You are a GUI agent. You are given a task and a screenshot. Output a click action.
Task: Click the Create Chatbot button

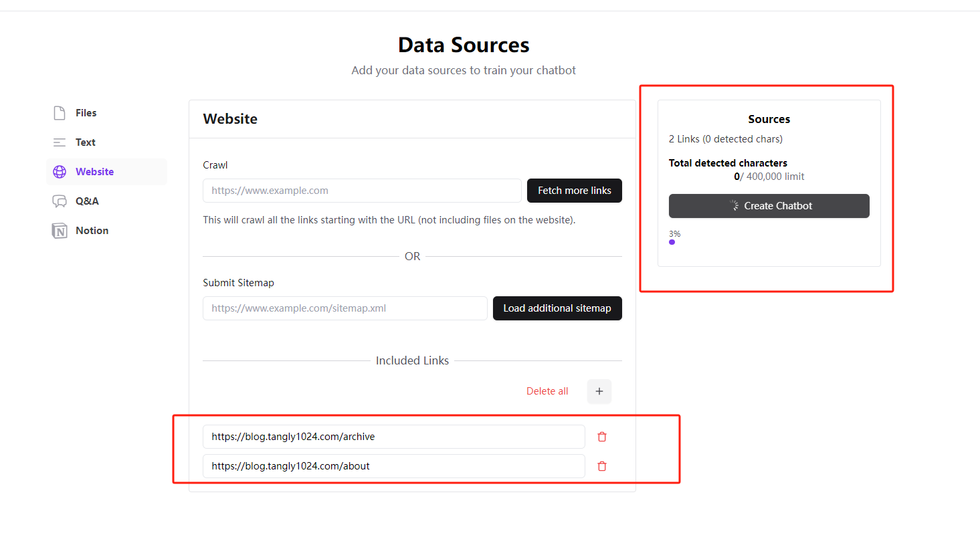pos(769,206)
